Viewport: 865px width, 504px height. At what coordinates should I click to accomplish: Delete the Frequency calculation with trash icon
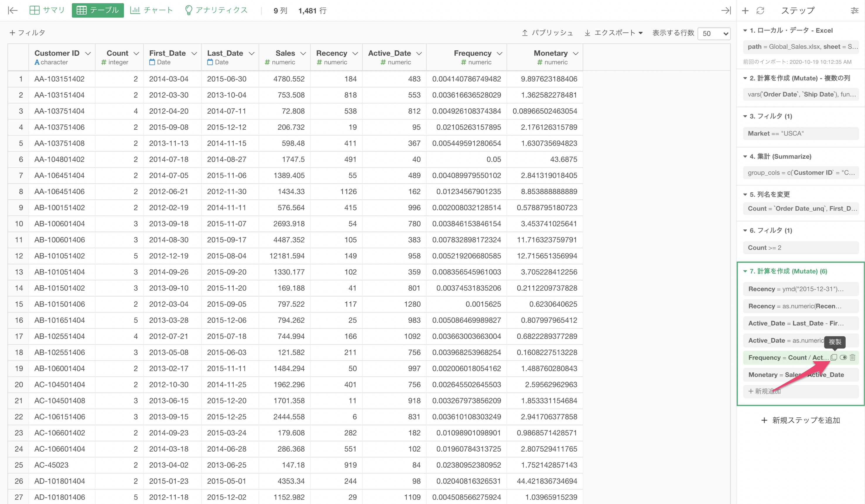point(852,357)
